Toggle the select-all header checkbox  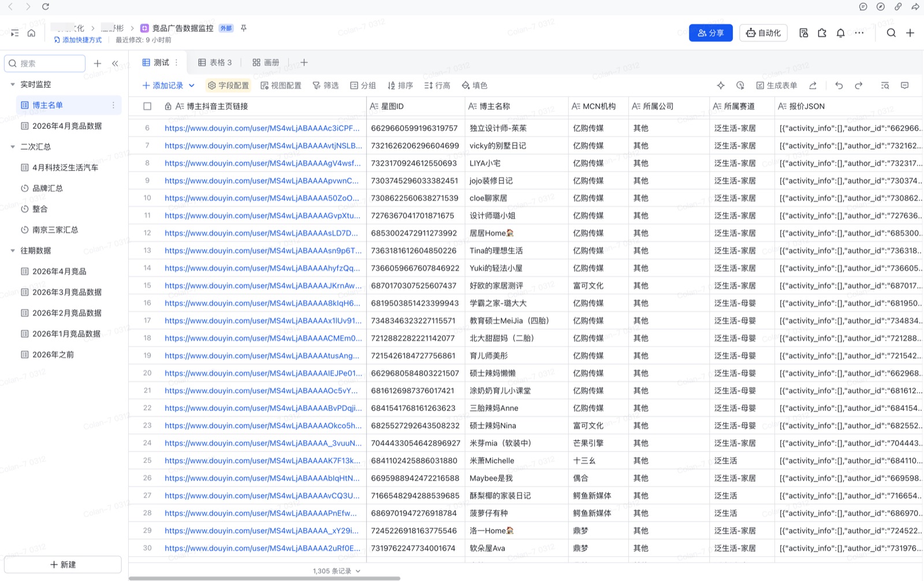pos(147,106)
